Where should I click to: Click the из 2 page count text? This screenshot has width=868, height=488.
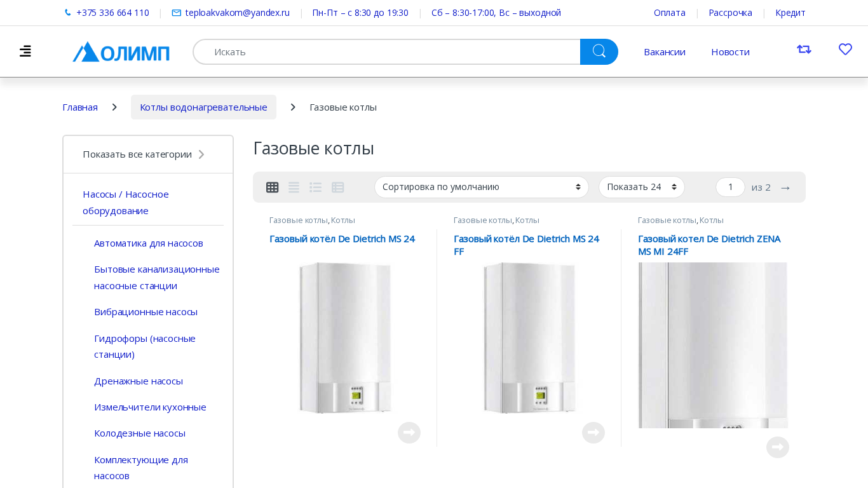coord(761,187)
